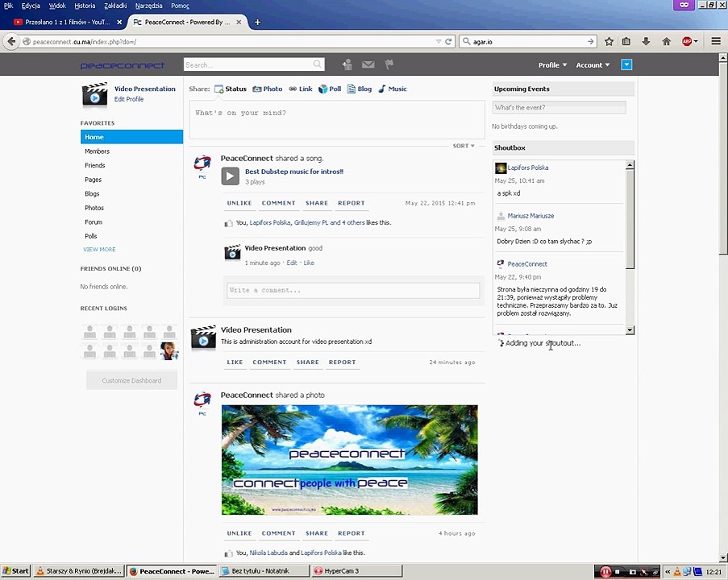Image resolution: width=728 pixels, height=580 pixels.
Task: Open Polls in the sidebar
Action: tap(91, 236)
